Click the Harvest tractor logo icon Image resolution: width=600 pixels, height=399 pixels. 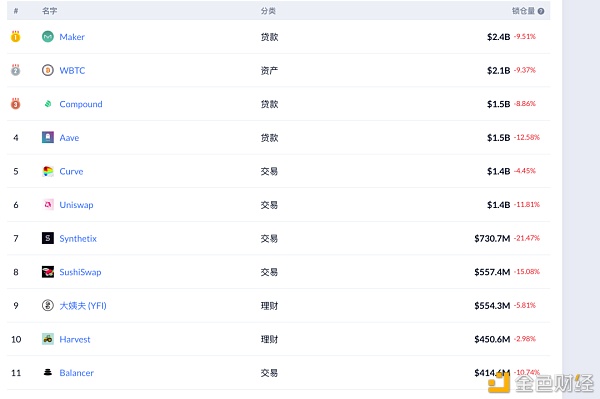point(48,339)
